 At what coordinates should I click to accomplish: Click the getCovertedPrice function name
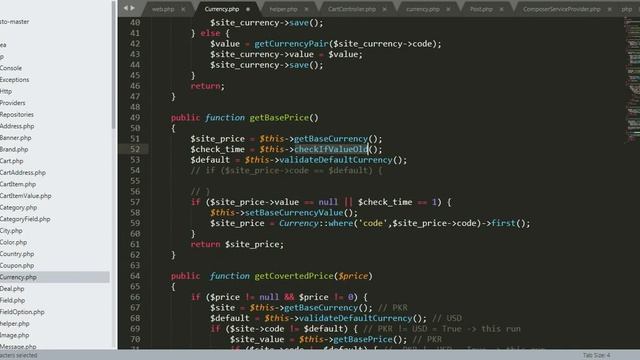click(294, 276)
